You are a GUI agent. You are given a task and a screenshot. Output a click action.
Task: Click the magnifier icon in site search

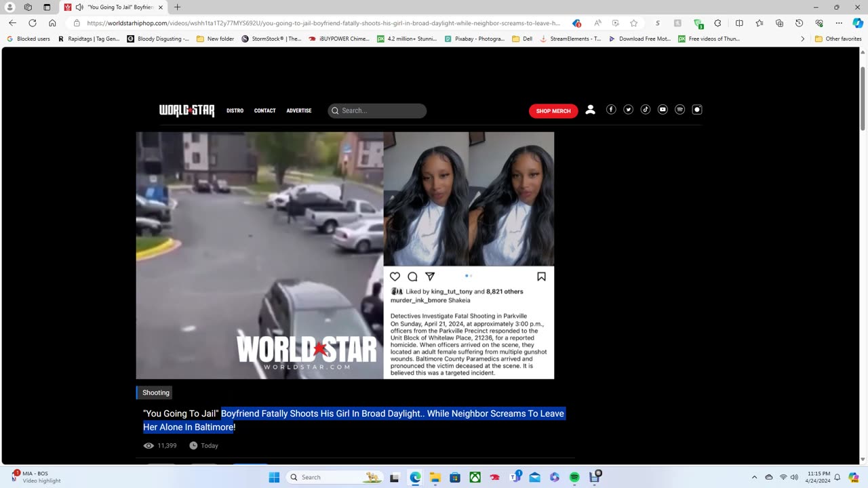coord(335,110)
